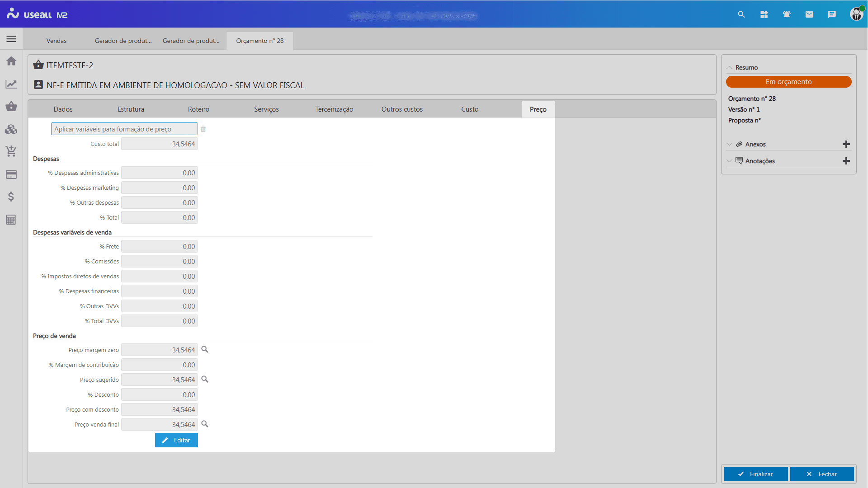Add a new attachment with Anexos plus
Viewport: 868px width, 488px height.
click(x=846, y=144)
